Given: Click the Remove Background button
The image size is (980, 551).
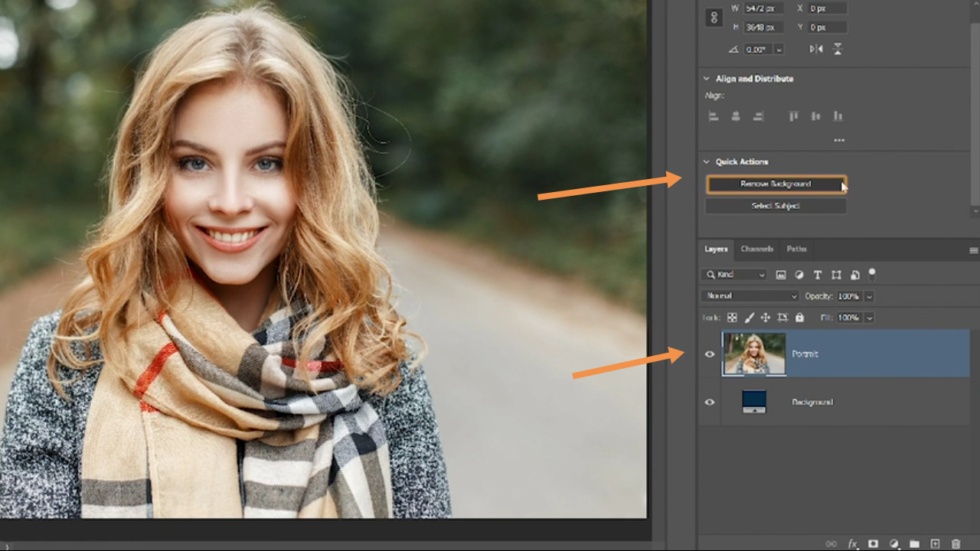Looking at the screenshot, I should coord(776,184).
